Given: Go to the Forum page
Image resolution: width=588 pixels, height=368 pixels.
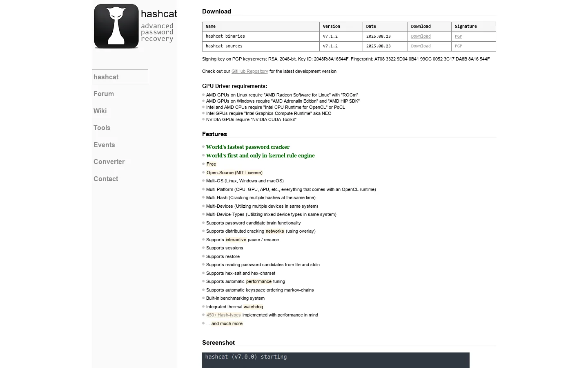Looking at the screenshot, I should coord(104,94).
